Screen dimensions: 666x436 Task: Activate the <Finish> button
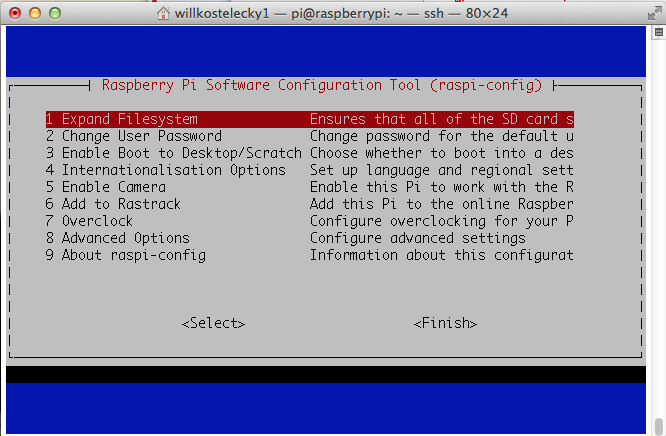[445, 323]
